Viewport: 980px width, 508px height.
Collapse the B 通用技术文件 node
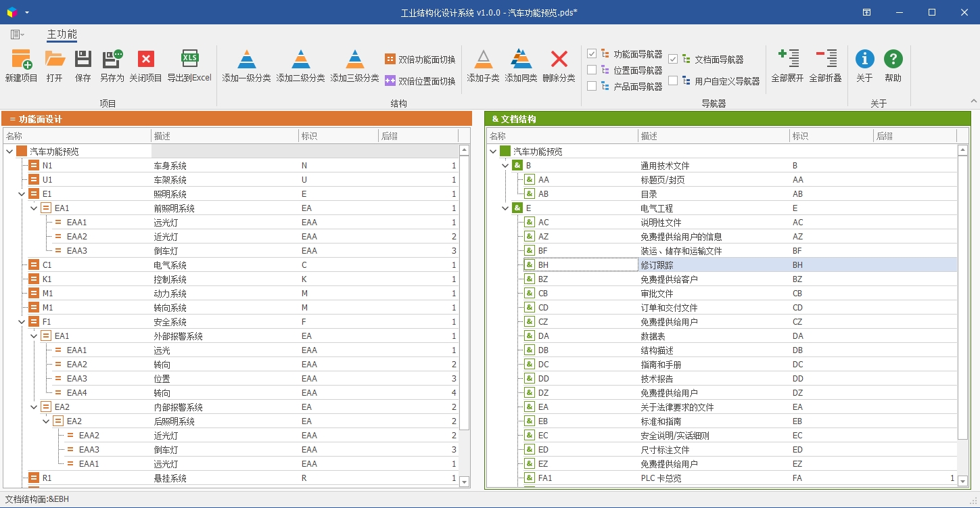tap(505, 166)
